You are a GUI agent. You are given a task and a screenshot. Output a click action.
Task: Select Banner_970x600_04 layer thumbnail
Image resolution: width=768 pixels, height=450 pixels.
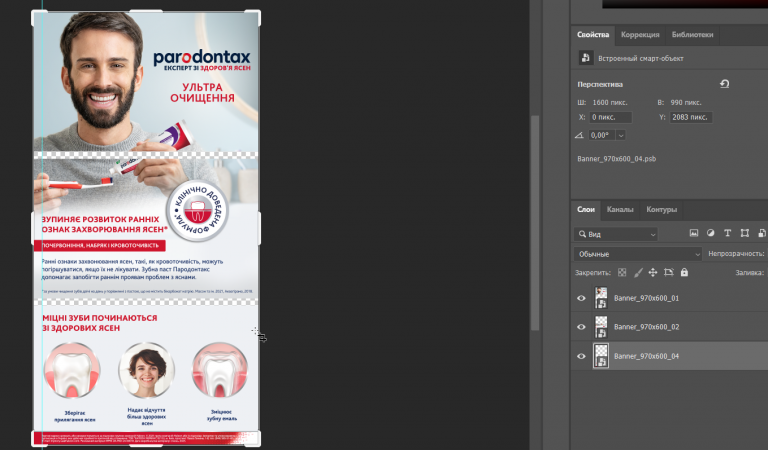tap(601, 356)
